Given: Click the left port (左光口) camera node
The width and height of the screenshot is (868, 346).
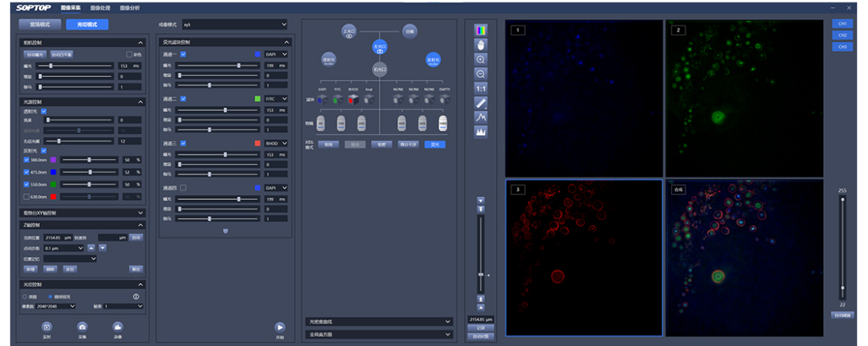Looking at the screenshot, I should 380,47.
